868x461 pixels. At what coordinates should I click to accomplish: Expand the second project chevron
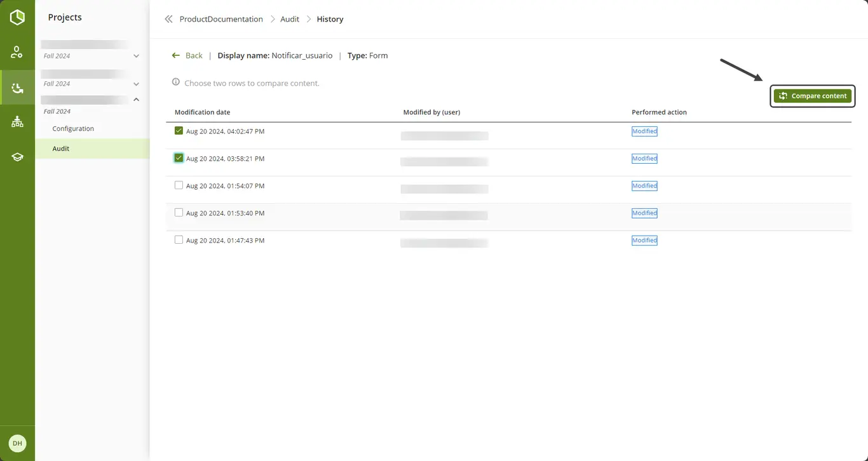click(136, 84)
